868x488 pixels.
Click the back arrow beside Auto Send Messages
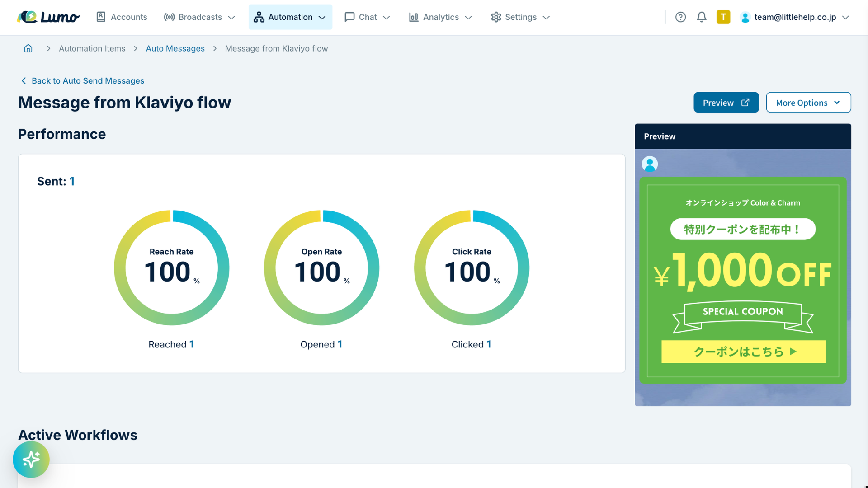tap(24, 80)
